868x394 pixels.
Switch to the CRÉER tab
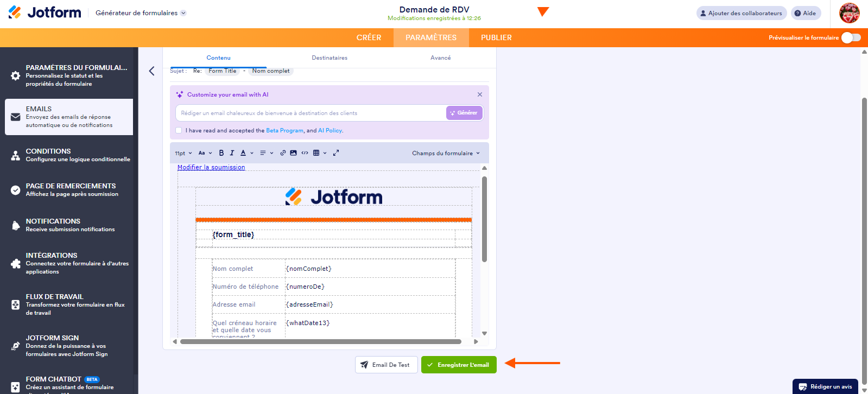[369, 37]
